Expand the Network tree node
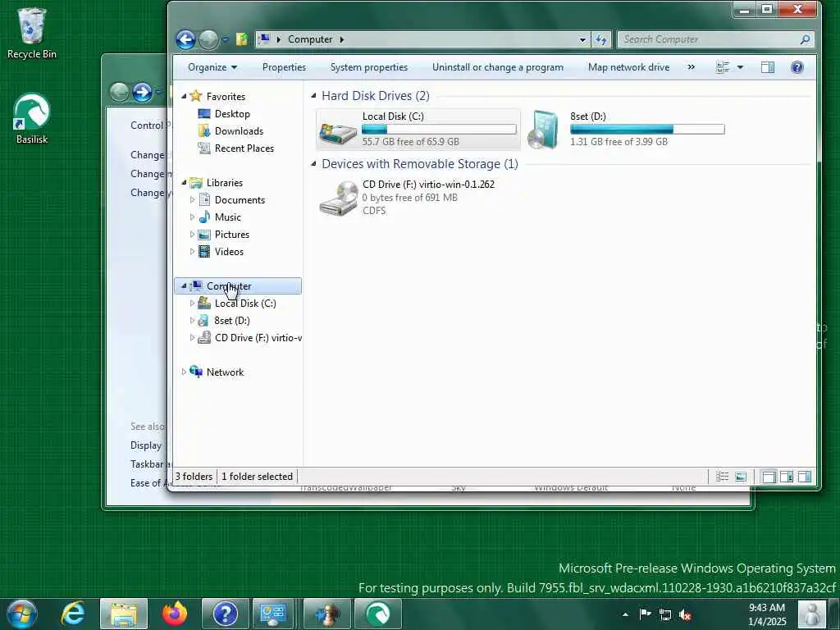Viewport: 840px width, 630px height. tap(184, 372)
